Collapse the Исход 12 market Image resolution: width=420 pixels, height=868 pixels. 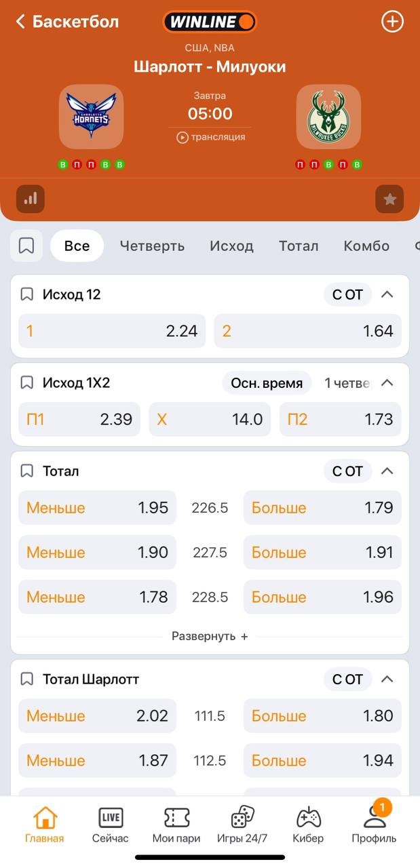387,294
